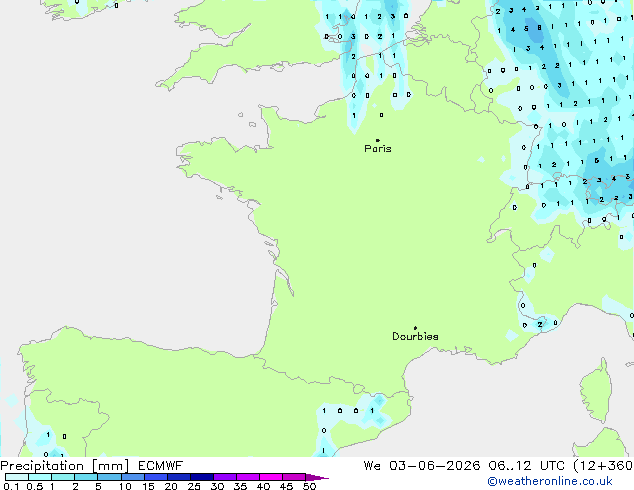The height and width of the screenshot is (490, 634).
Task: Select the Dourbies city label
Action: coord(415,336)
